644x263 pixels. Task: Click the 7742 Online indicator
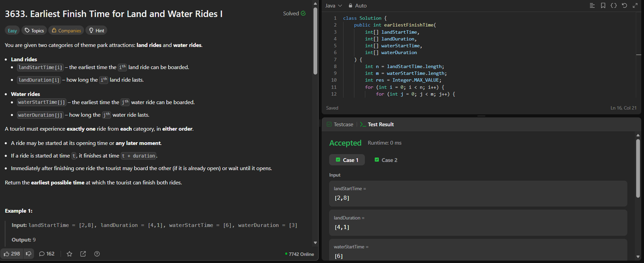tap(299, 254)
